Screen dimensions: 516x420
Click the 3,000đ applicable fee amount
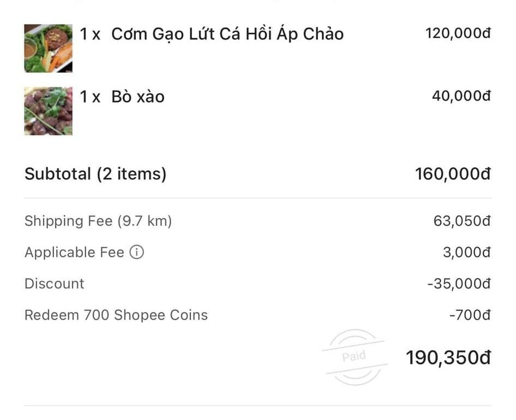466,253
